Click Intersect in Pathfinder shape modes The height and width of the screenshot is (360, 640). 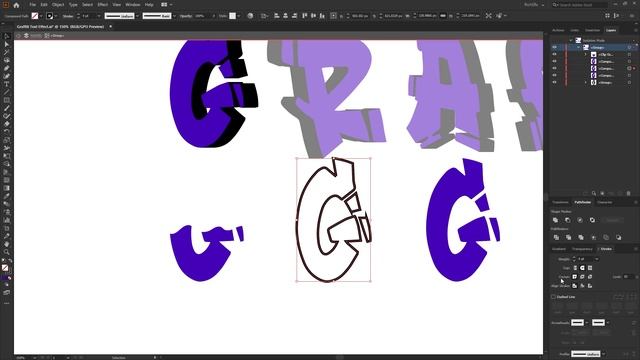click(x=580, y=220)
